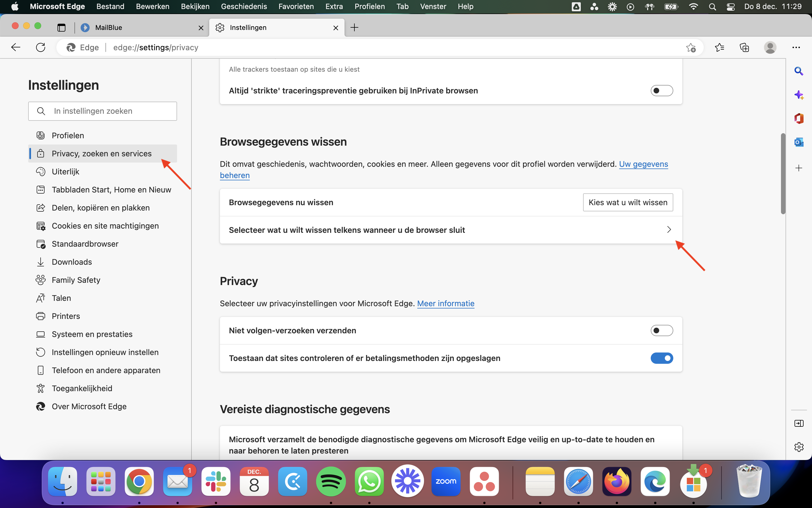The width and height of the screenshot is (812, 508).
Task: Toggle strict tracking prevention for InPrivate
Action: click(x=662, y=91)
